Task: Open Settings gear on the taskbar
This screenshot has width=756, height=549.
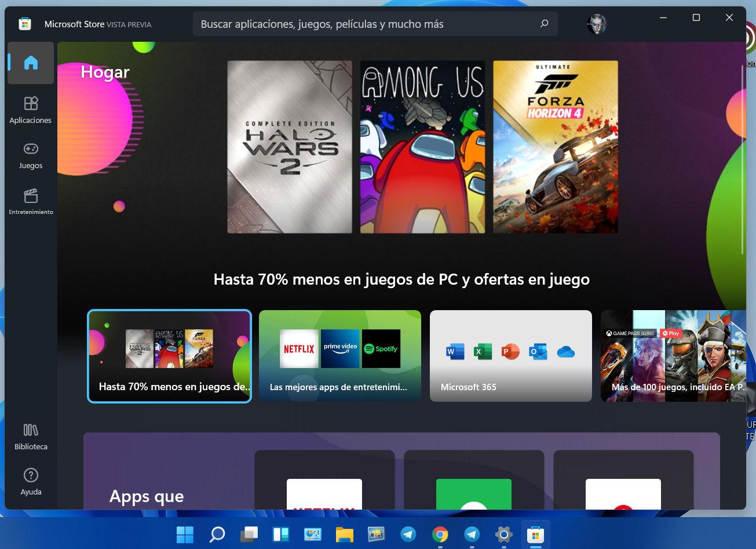Action: pyautogui.click(x=504, y=534)
